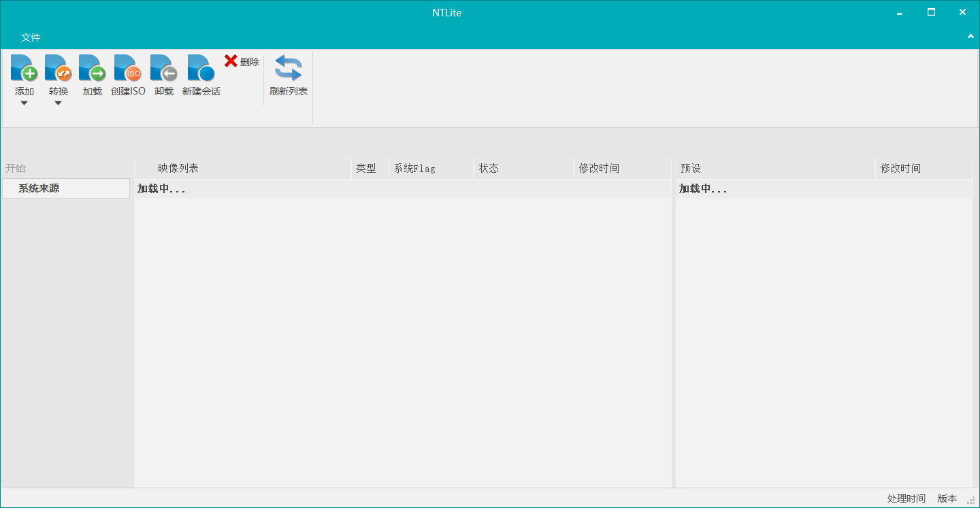The width and height of the screenshot is (980, 508).
Task: Click the 加载 (Load) toolbar icon
Action: pos(93,68)
